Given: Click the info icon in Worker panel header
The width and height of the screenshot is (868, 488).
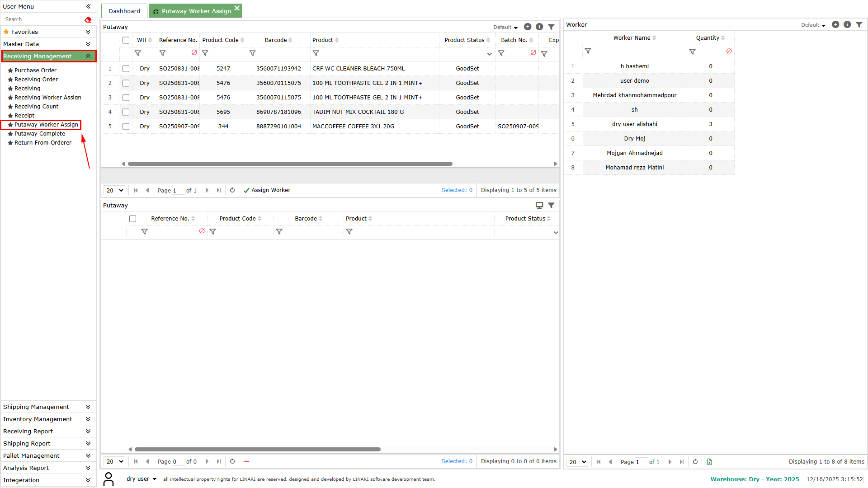Looking at the screenshot, I should (847, 25).
